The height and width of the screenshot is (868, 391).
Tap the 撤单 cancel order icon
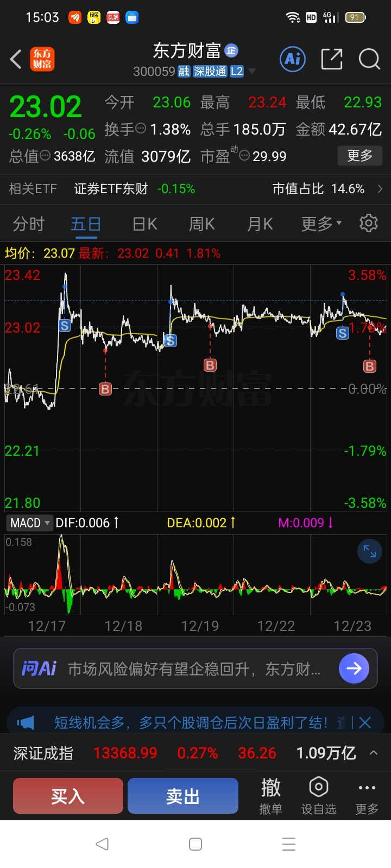point(270,796)
